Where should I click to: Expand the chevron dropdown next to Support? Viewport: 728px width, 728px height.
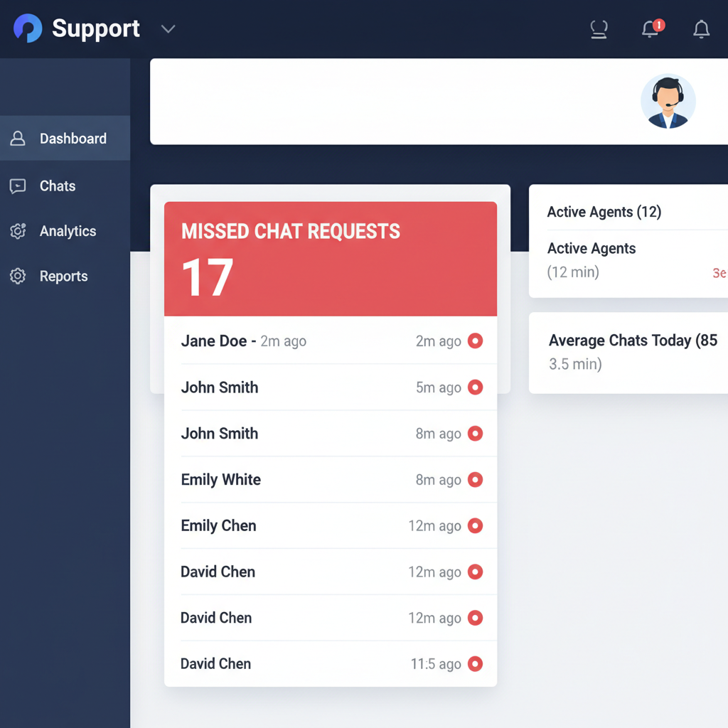(x=168, y=29)
